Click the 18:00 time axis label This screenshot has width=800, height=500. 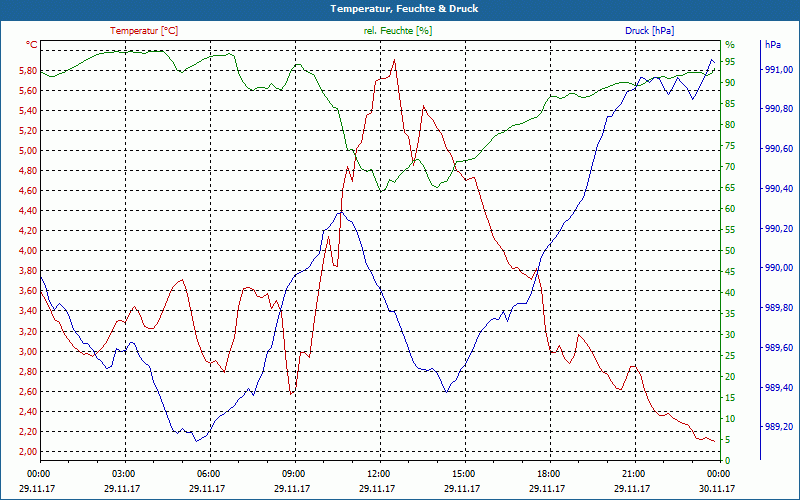549,473
